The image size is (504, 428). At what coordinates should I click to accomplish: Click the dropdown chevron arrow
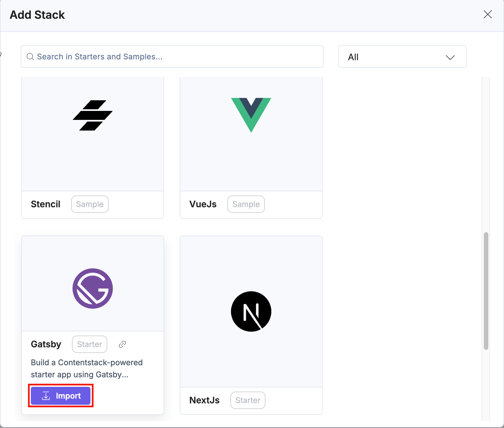(x=450, y=57)
